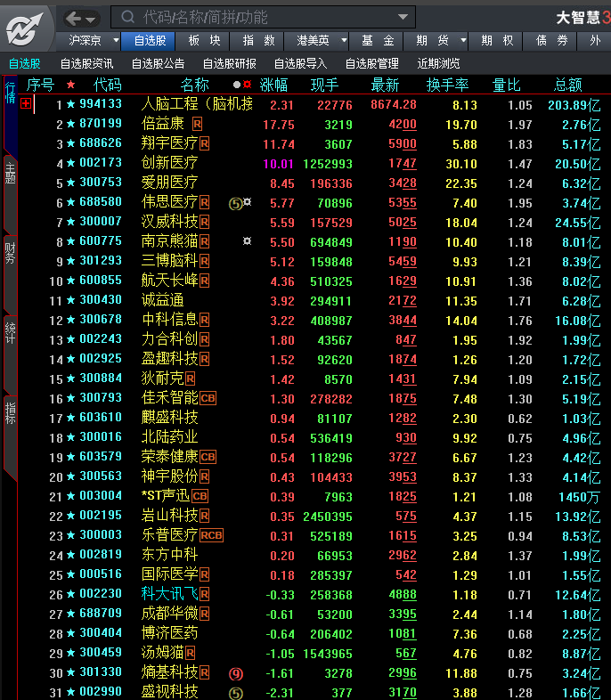Image resolution: width=611 pixels, height=700 pixels.
Task: Expand row 1 with red plus icon
Action: tap(26, 104)
